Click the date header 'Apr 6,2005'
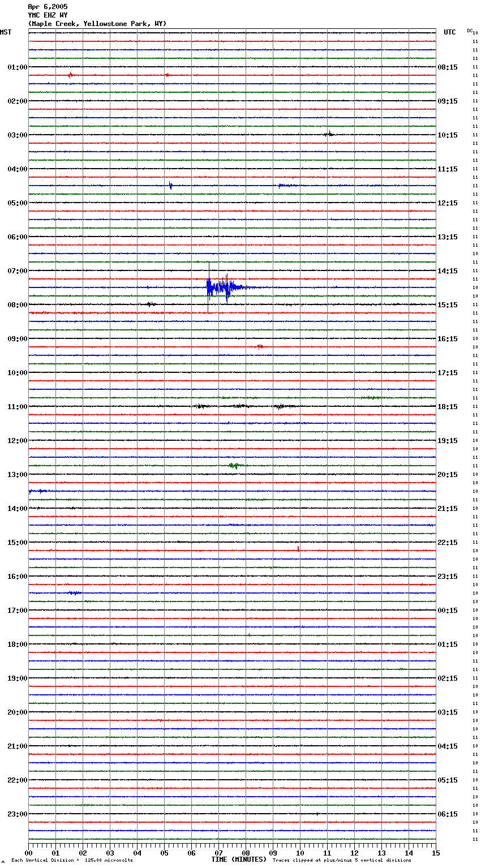Screen dimensions: 481x868 (48, 7)
